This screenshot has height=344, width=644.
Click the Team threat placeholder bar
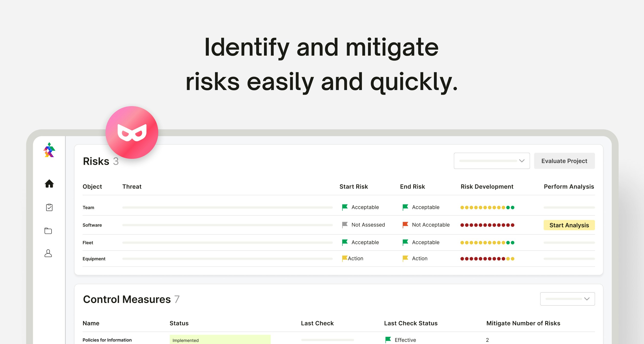[x=227, y=207]
